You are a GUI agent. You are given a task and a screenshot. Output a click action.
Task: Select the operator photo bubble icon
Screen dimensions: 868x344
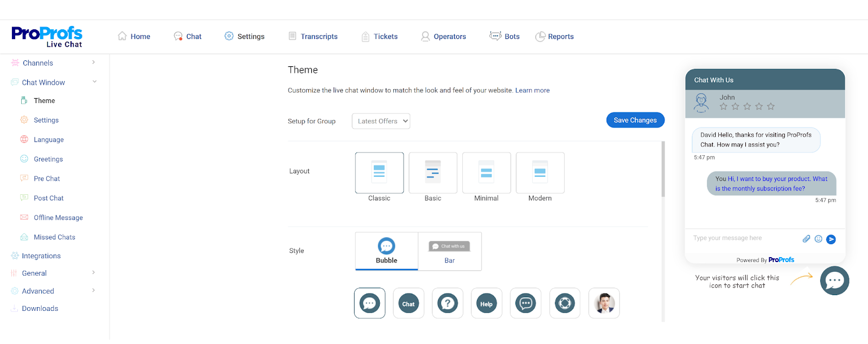tap(604, 303)
